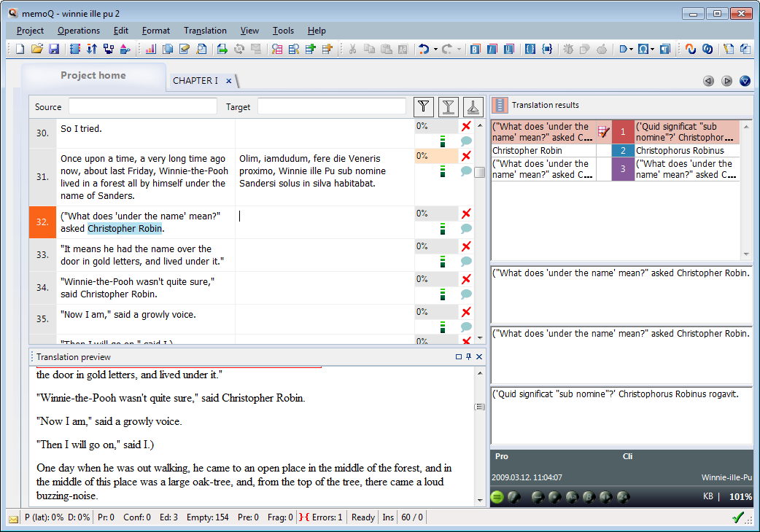Apply bold with the B icon

(x=475, y=49)
